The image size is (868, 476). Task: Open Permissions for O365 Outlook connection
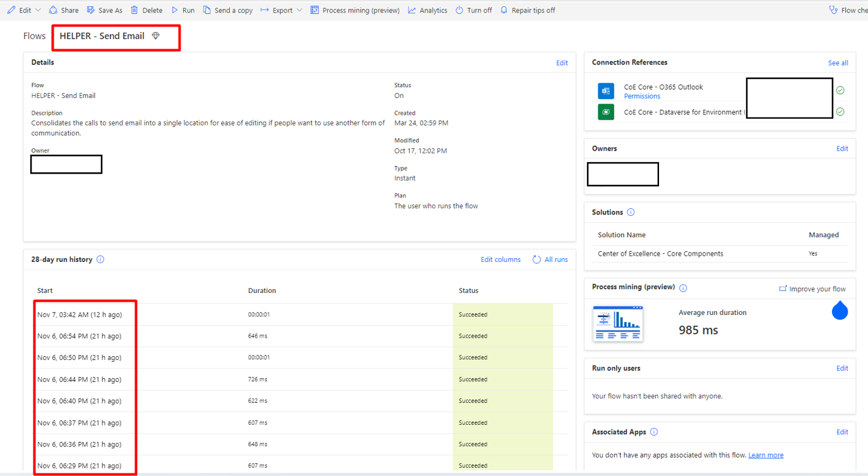[642, 95]
